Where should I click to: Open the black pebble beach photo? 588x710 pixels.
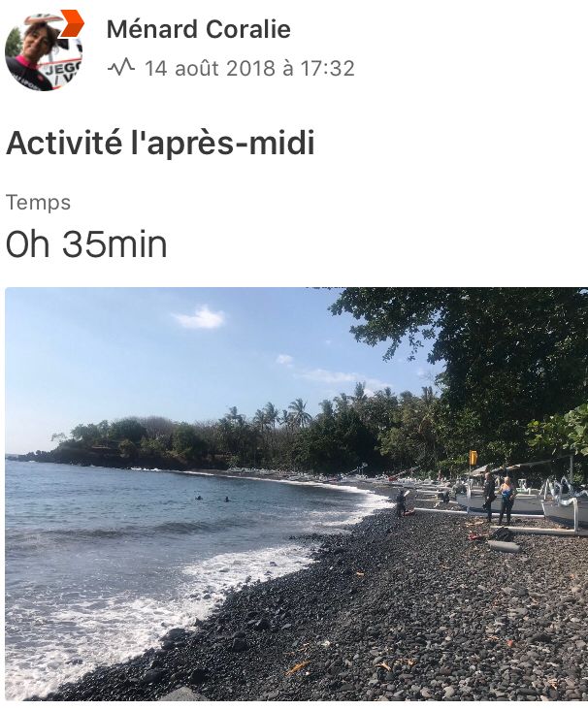tap(296, 494)
